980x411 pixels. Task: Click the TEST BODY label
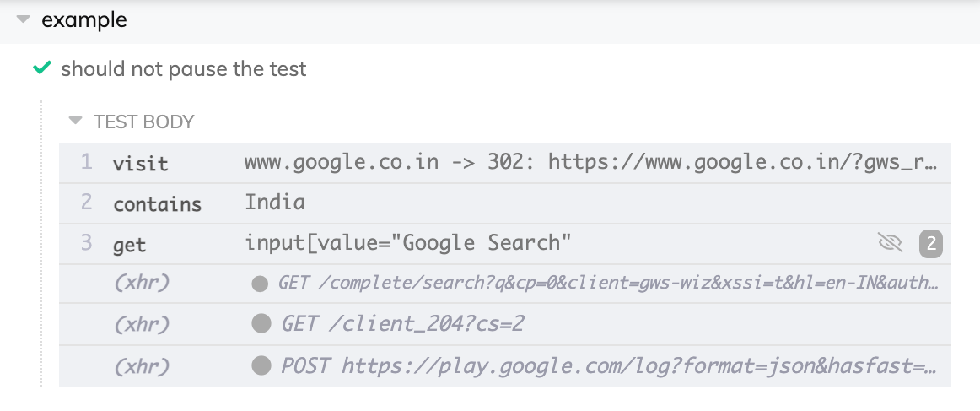144,122
